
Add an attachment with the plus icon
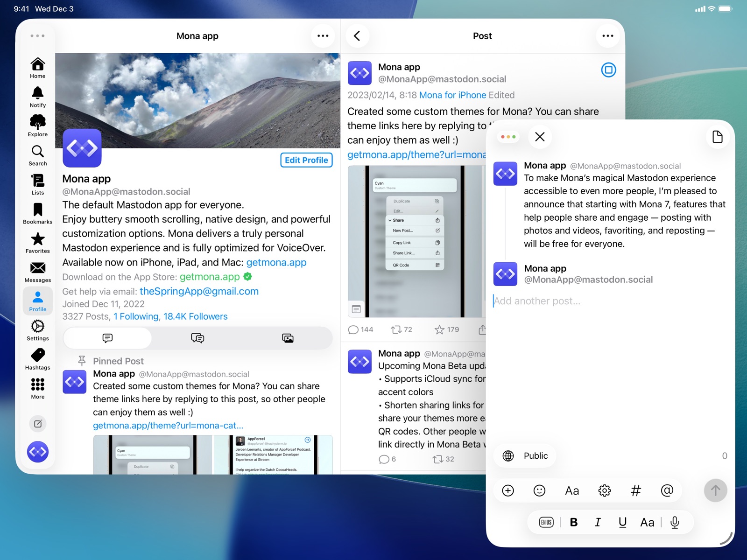pos(508,490)
